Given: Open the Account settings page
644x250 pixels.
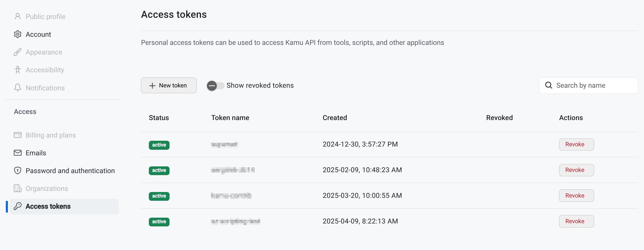Looking at the screenshot, I should coord(38,34).
